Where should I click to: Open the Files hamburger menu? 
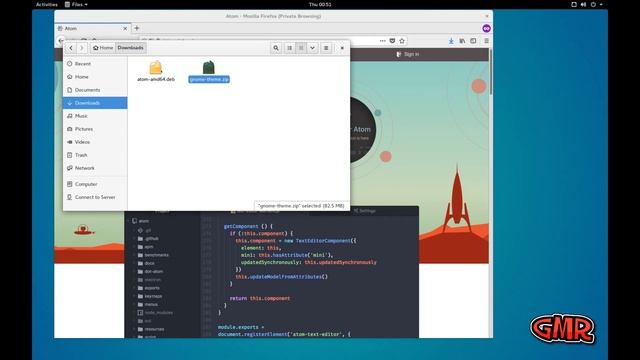pos(326,48)
